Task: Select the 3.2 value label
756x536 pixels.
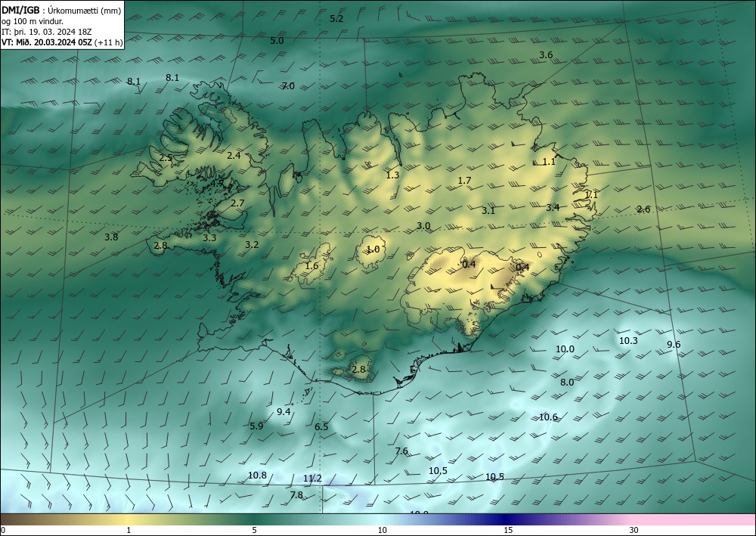Action: [252, 244]
